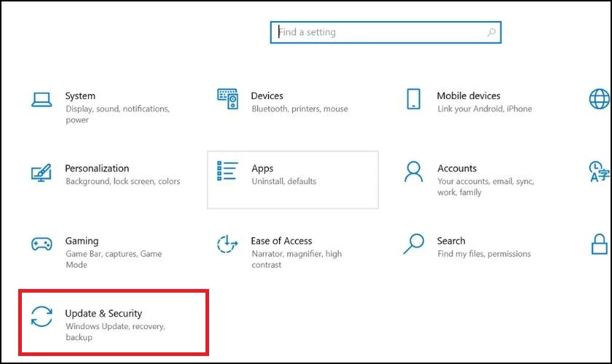Viewport: 612px width, 364px height.
Task: Open the System settings title
Action: coord(80,96)
